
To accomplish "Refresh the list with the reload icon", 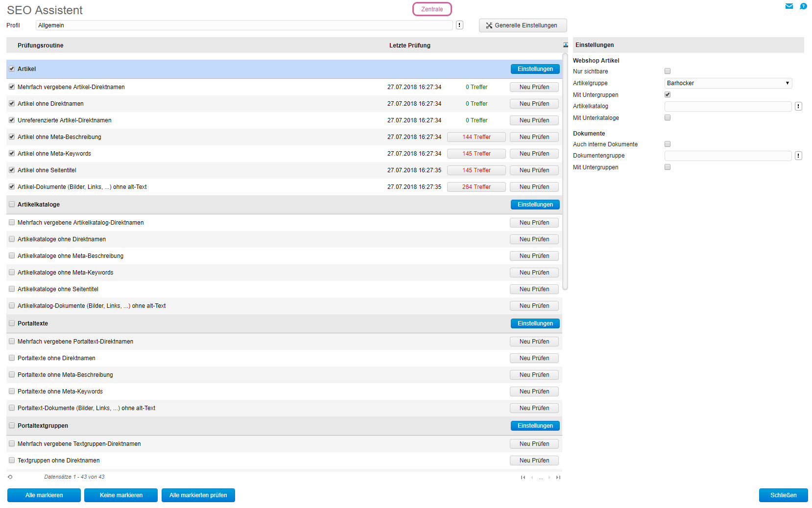I will [x=10, y=477].
